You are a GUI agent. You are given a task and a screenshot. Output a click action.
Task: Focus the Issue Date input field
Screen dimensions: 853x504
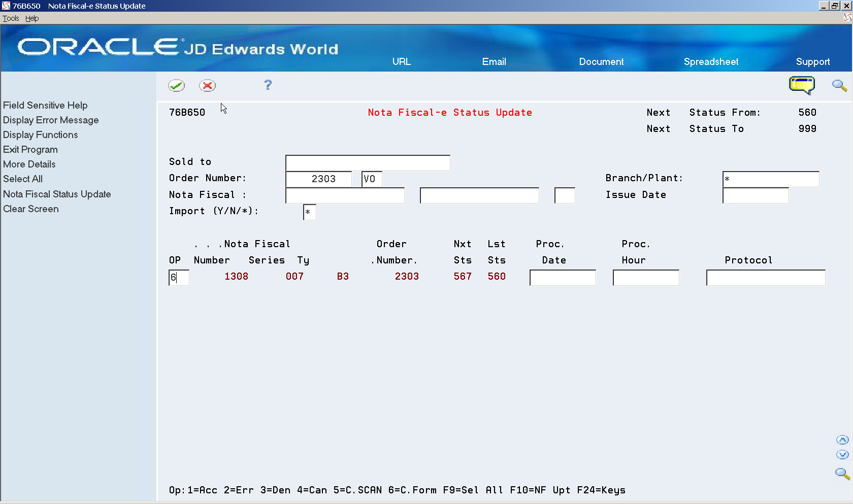click(x=756, y=195)
